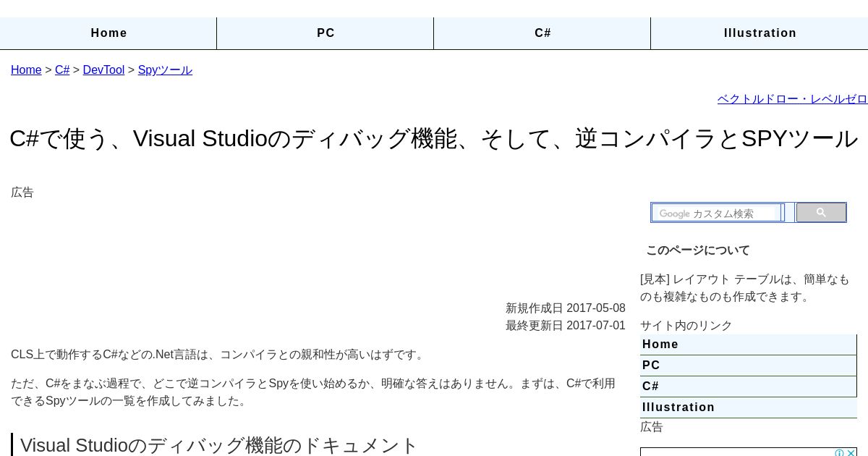Click the 広告 label under the sidebar links
The width and height of the screenshot is (868, 456).
point(652,427)
